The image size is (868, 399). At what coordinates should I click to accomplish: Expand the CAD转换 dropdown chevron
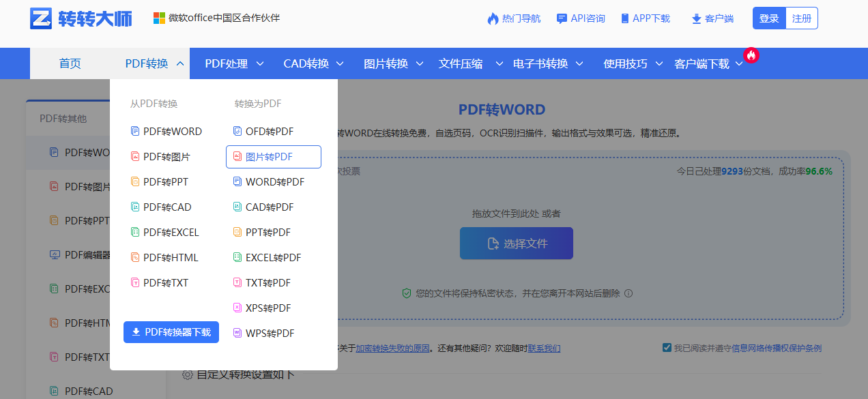[340, 63]
